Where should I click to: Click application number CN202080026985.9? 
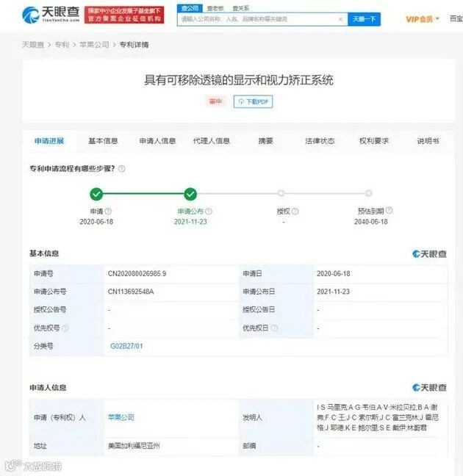click(x=137, y=273)
